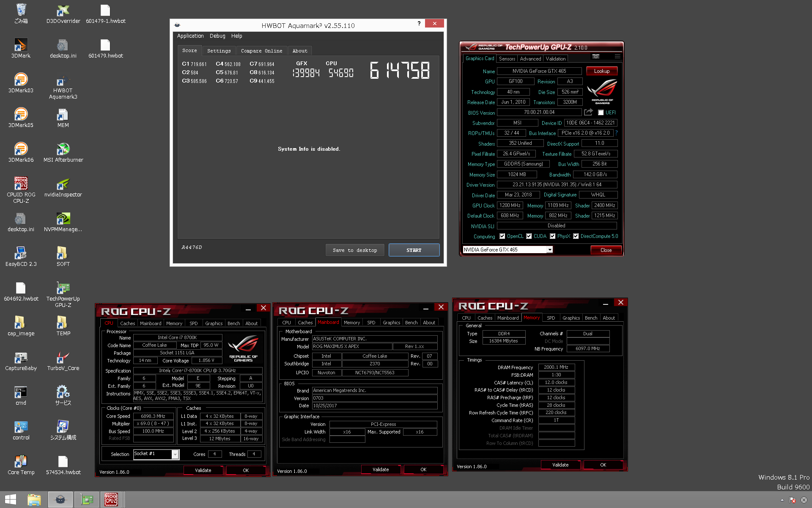Click the Lookup button in GPU-Z
The image size is (812, 508).
602,71
